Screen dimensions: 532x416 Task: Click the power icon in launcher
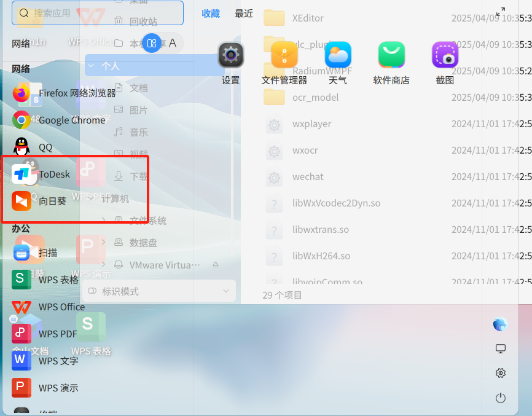click(501, 398)
